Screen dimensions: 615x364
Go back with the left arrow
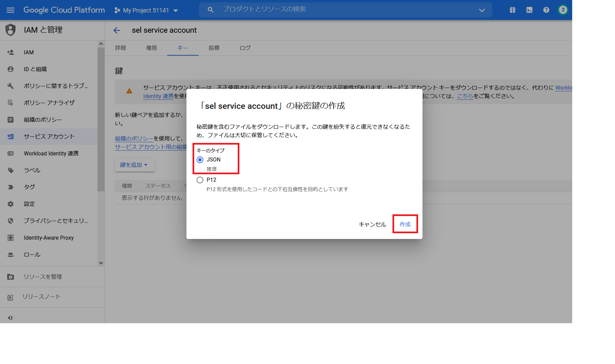[117, 30]
